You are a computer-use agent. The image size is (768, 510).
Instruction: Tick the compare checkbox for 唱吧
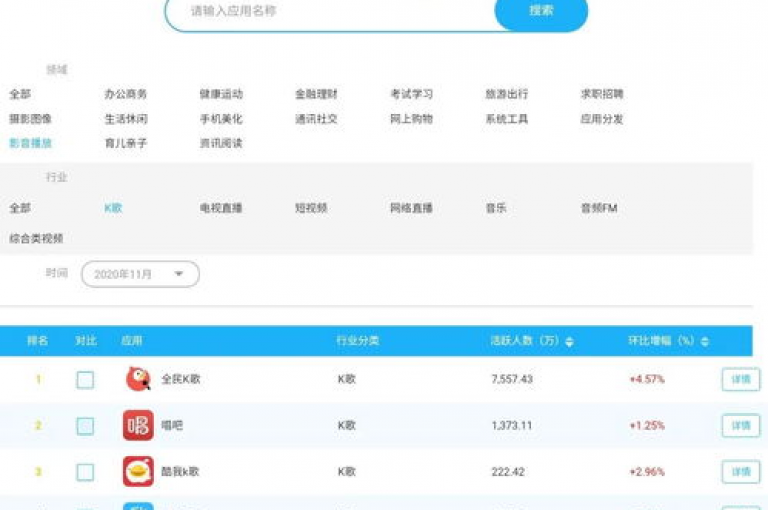pos(85,426)
